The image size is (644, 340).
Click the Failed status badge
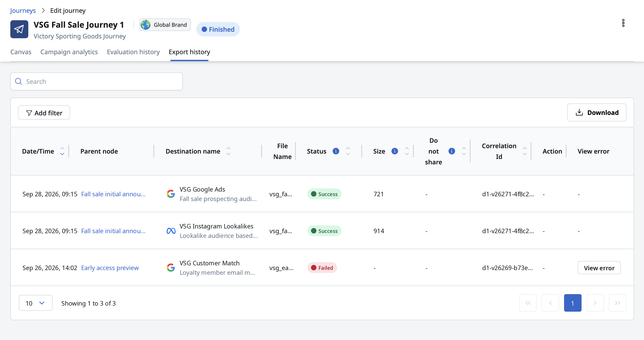click(322, 268)
